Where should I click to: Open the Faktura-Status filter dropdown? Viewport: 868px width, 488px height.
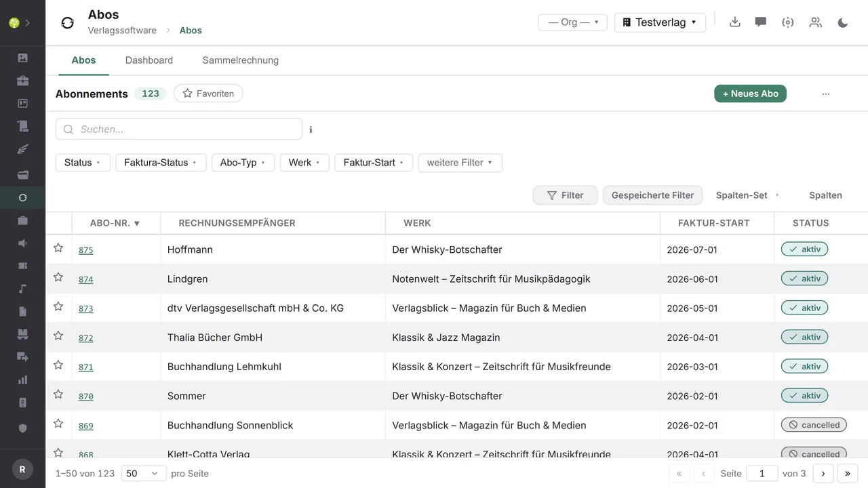[x=161, y=163]
